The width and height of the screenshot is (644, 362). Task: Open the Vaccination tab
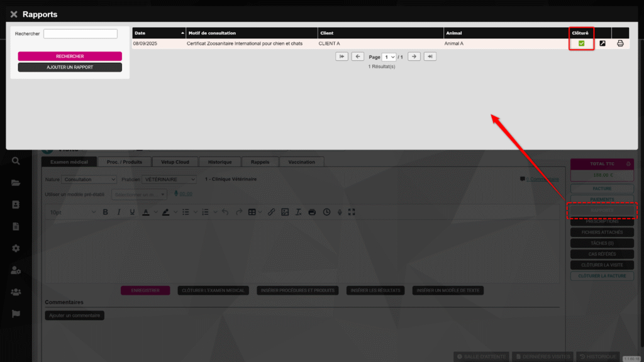tap(302, 162)
